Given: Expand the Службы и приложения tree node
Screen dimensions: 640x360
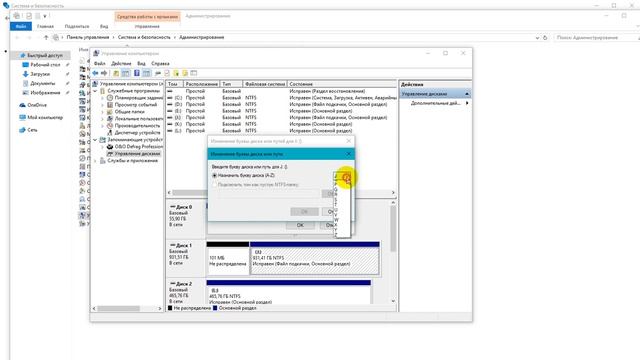Looking at the screenshot, I should 96,160.
